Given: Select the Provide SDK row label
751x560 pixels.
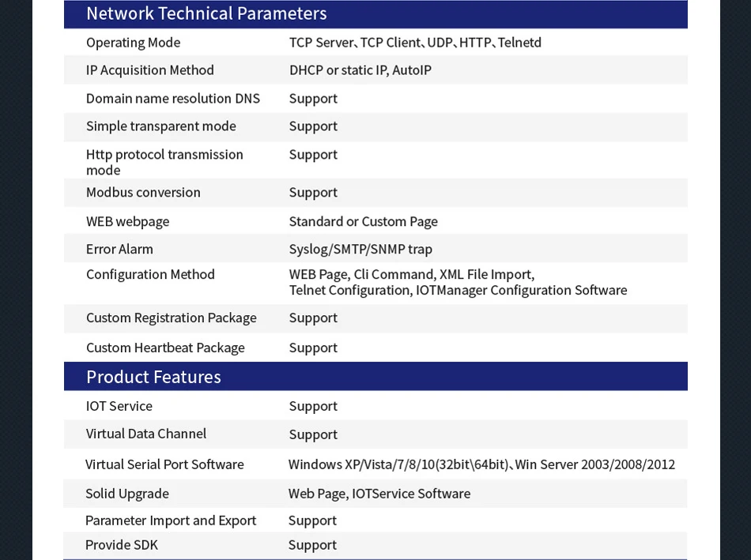Looking at the screenshot, I should [122, 546].
